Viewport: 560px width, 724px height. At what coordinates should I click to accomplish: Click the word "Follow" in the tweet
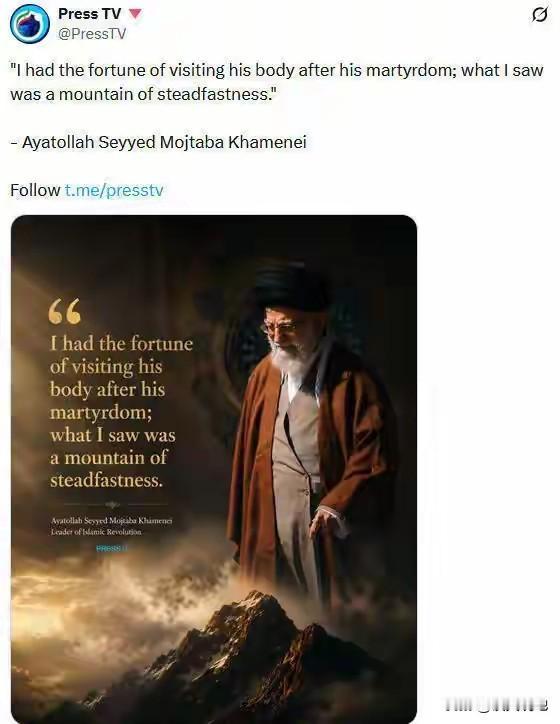(35, 190)
